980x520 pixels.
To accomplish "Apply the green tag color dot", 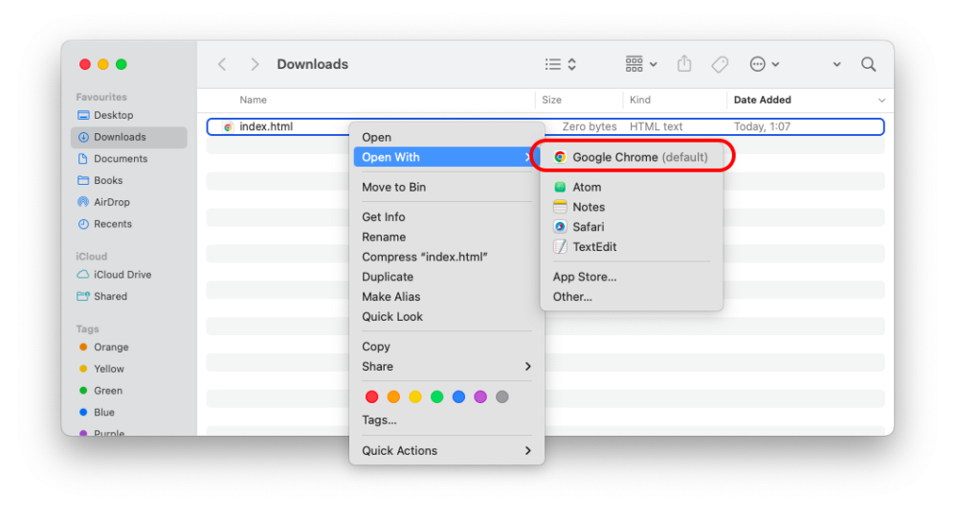I will pos(436,396).
